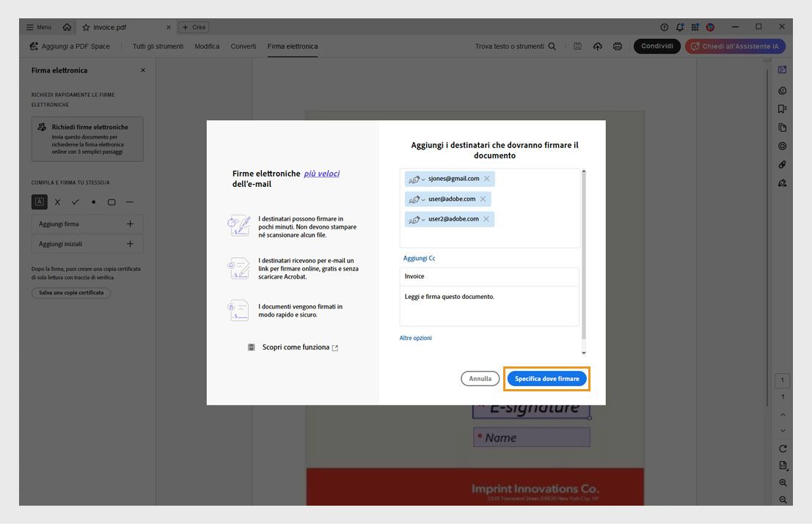Select the dot annotation tool
Screen dimensions: 812x524
pyautogui.click(x=93, y=202)
